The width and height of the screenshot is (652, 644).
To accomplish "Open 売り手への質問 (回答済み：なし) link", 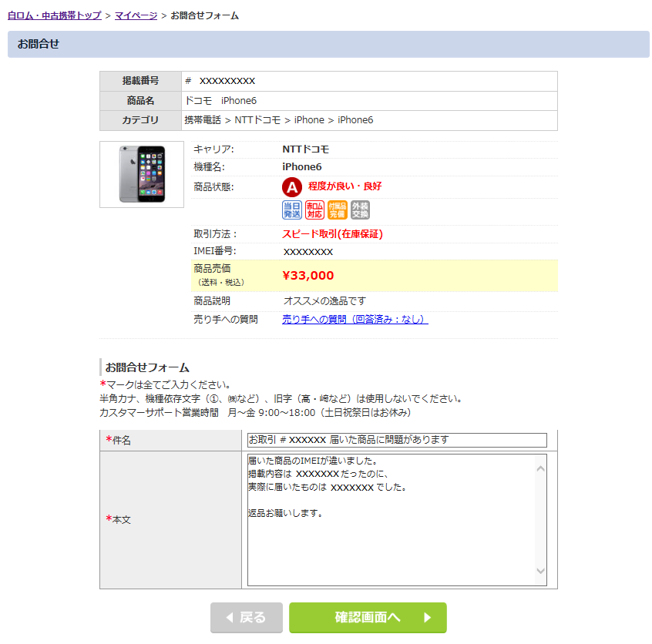I will click(355, 319).
